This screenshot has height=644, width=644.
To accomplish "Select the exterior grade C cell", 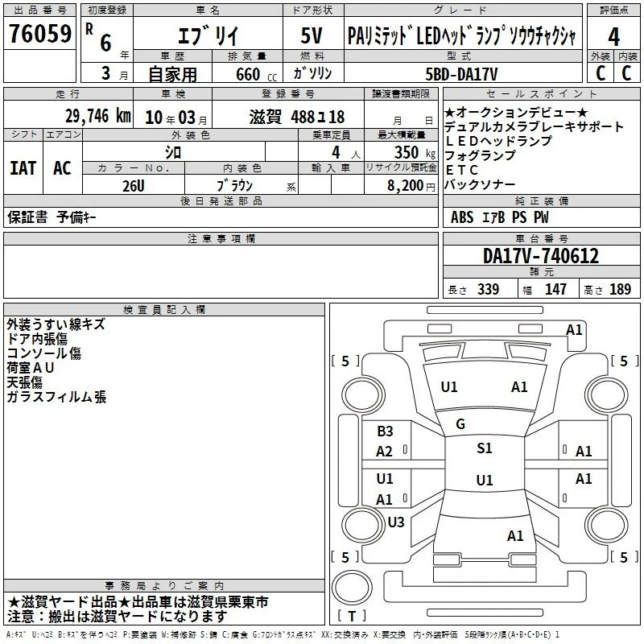I will click(x=601, y=73).
